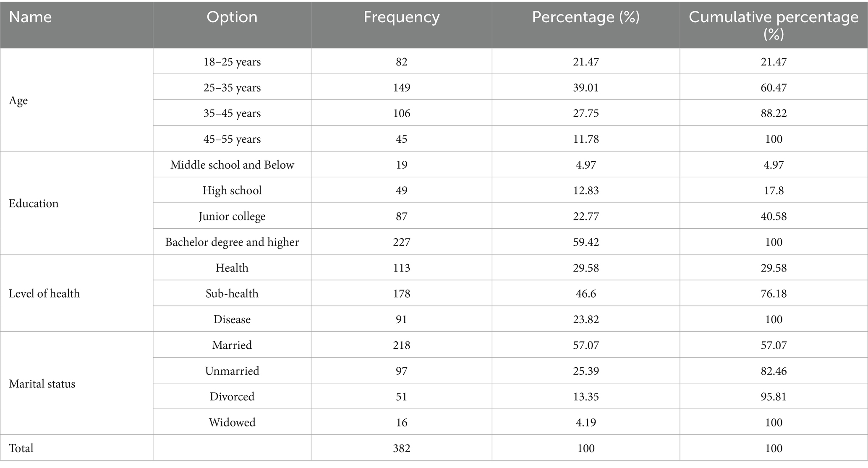Click the Widowed option cell
The height and width of the screenshot is (468, 868).
232,422
